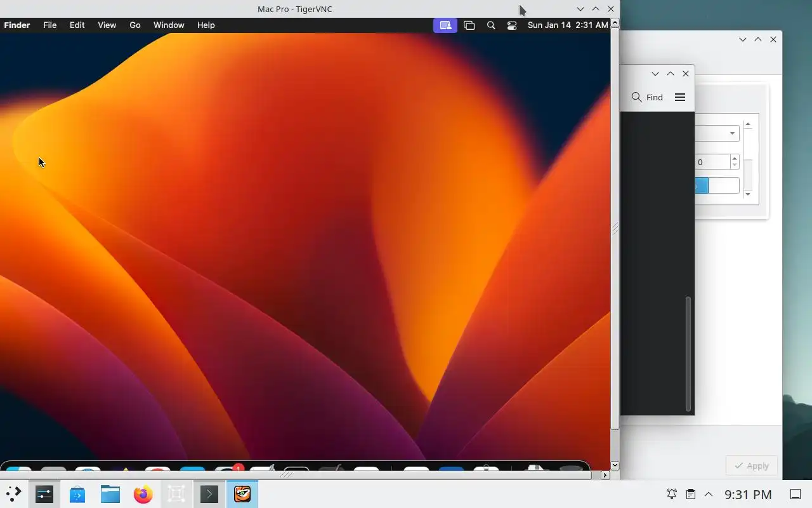Viewport: 812px width, 508px height.
Task: Click the settings list scrollbar down arrow
Action: tap(748, 194)
